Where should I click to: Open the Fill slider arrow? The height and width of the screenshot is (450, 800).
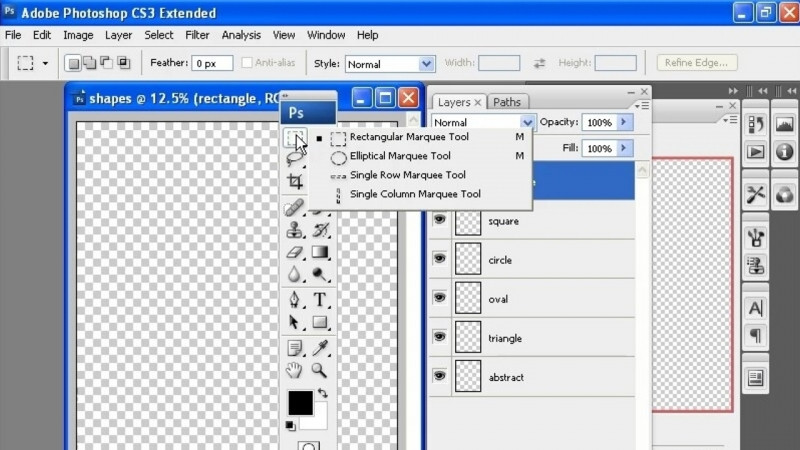[x=623, y=148]
